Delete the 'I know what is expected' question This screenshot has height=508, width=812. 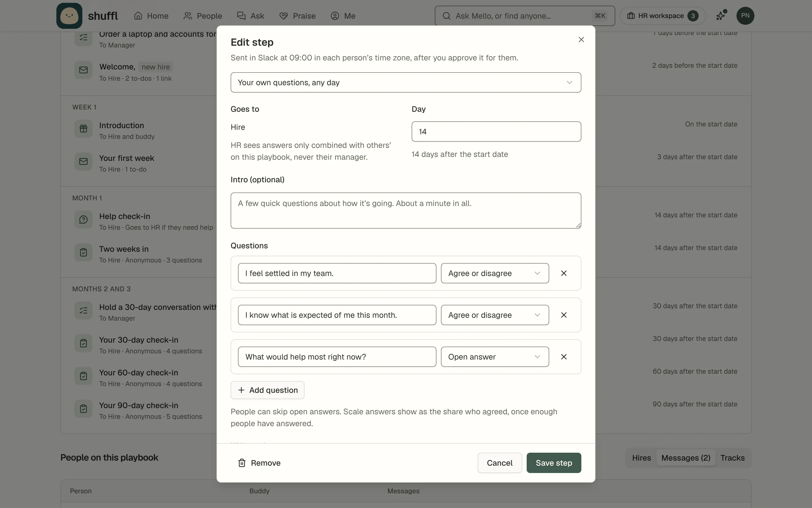point(564,315)
